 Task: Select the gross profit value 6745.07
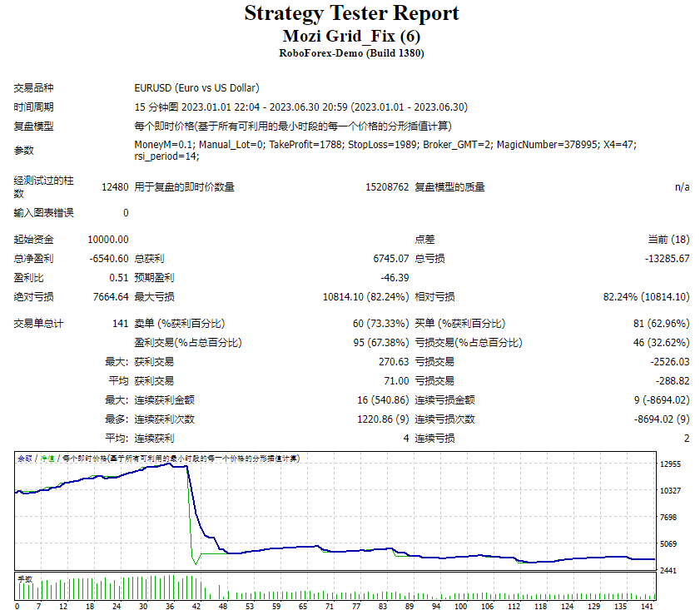tap(391, 259)
